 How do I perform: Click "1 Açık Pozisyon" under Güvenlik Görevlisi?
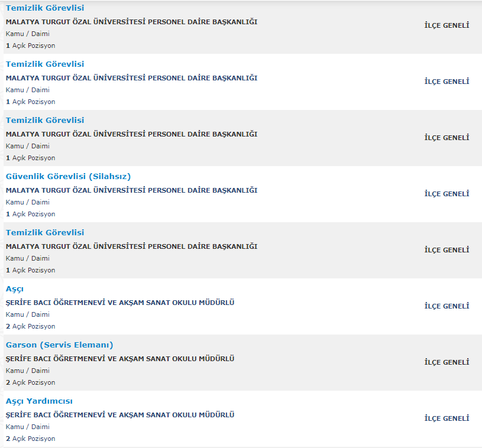[31, 214]
